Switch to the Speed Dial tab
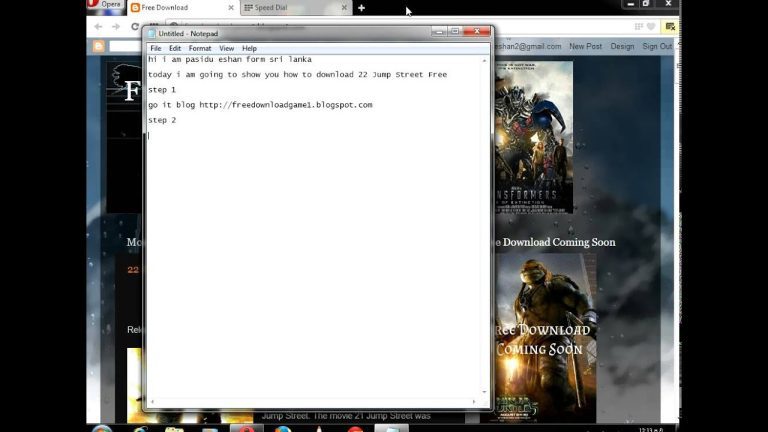This screenshot has width=768, height=432. coord(296,8)
